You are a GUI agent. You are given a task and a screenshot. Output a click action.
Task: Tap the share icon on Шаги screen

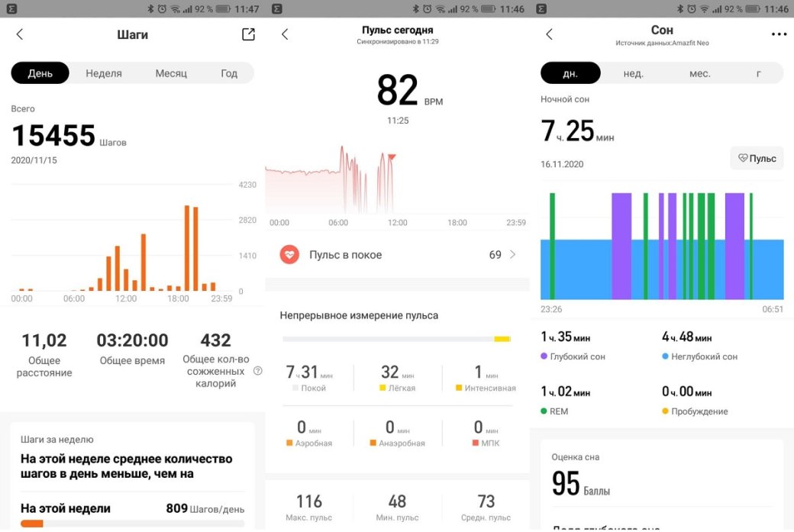pyautogui.click(x=248, y=34)
